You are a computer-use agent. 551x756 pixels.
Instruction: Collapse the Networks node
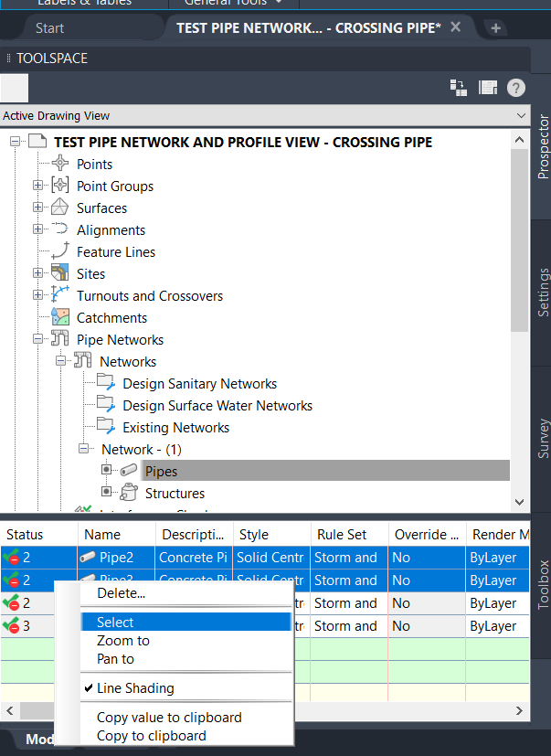click(x=60, y=361)
